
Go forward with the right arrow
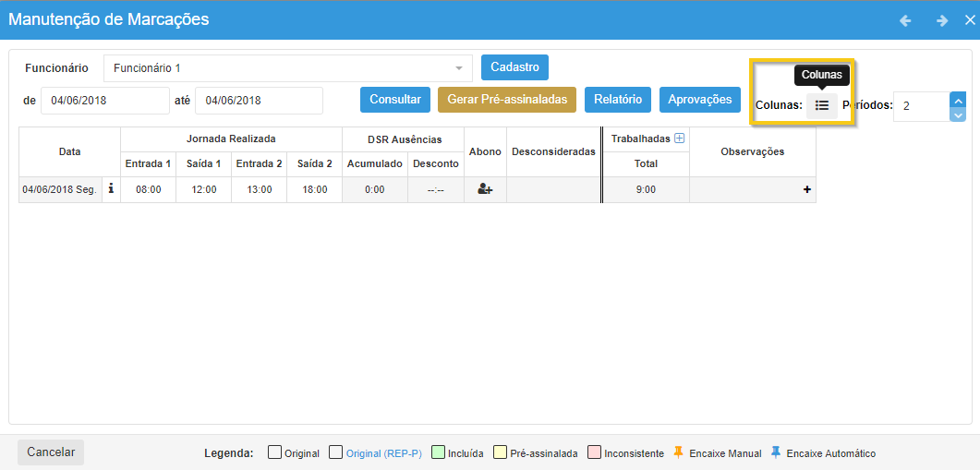pyautogui.click(x=942, y=20)
